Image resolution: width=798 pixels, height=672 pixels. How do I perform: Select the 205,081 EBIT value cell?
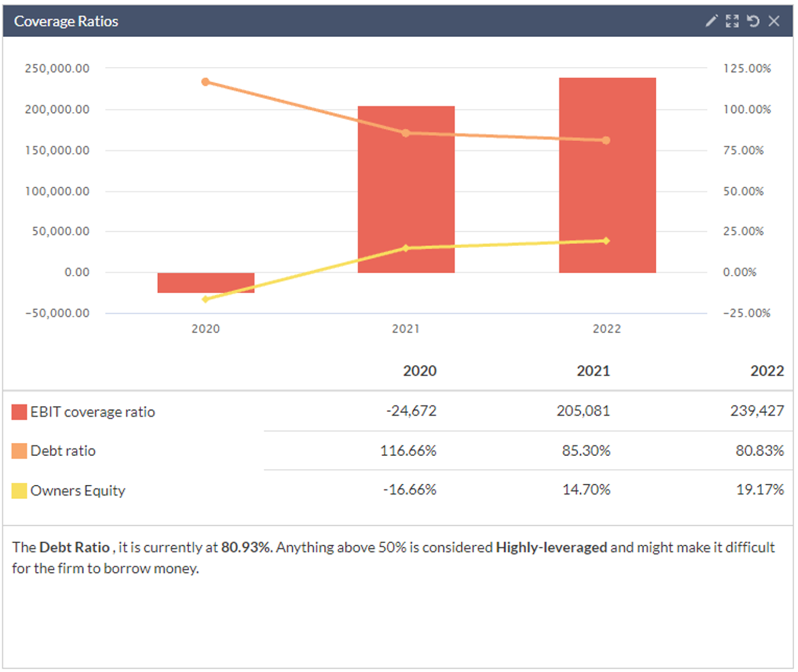pyautogui.click(x=583, y=411)
